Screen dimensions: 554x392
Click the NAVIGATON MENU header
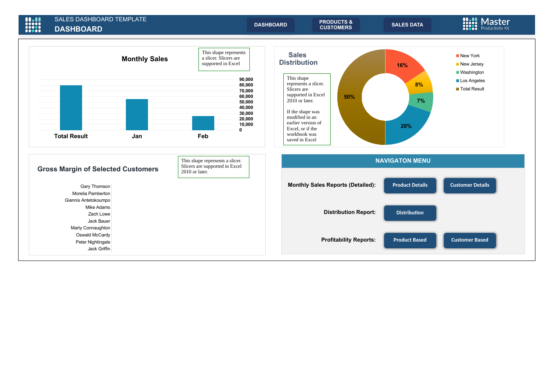pos(403,161)
